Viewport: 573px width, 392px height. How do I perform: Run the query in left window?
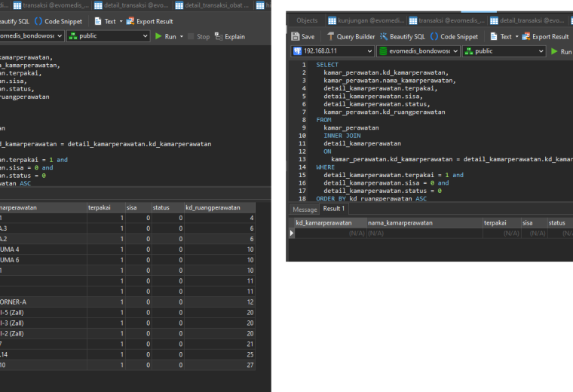pos(166,36)
